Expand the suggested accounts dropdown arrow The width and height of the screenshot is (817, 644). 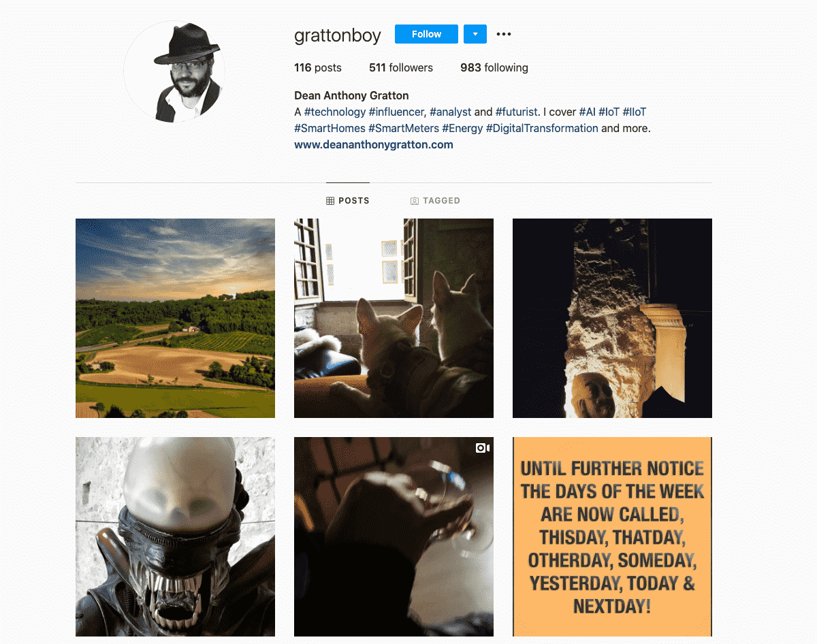(x=475, y=34)
